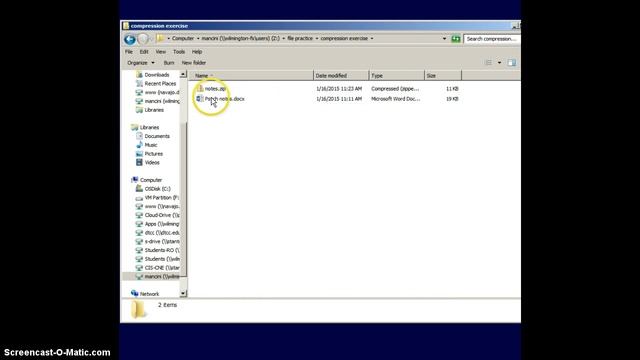Open the CIS-CNE network drive
Image resolution: width=640 pixels, height=360 pixels.
pyautogui.click(x=162, y=268)
